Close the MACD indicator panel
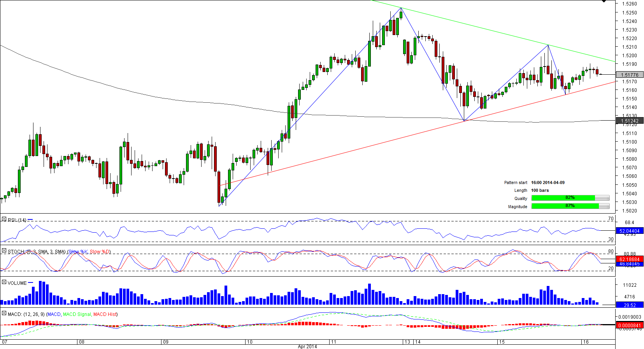This screenshot has height=349, width=644. point(4,313)
